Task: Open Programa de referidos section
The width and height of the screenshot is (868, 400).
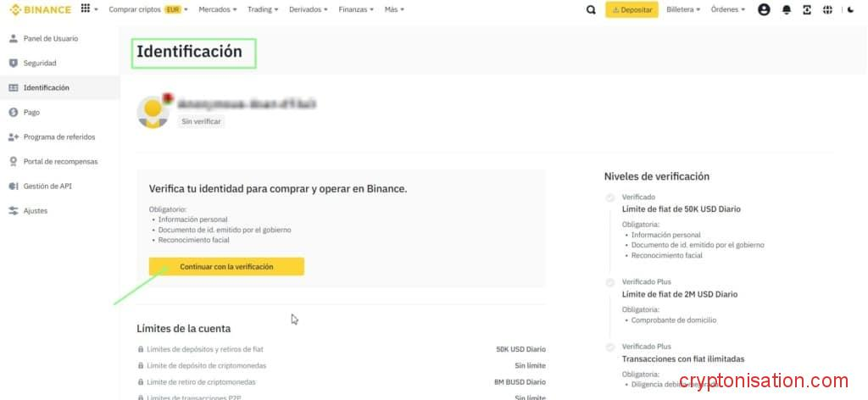Action: (x=59, y=136)
